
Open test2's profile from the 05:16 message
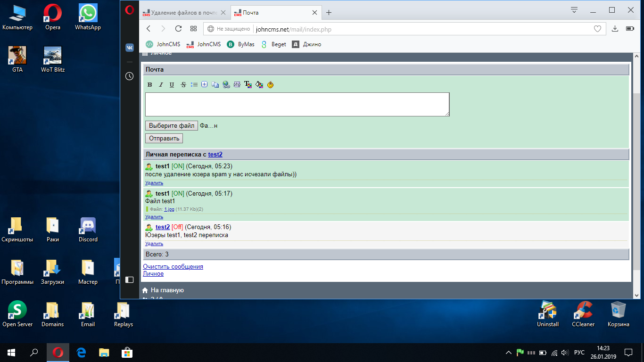click(x=163, y=227)
